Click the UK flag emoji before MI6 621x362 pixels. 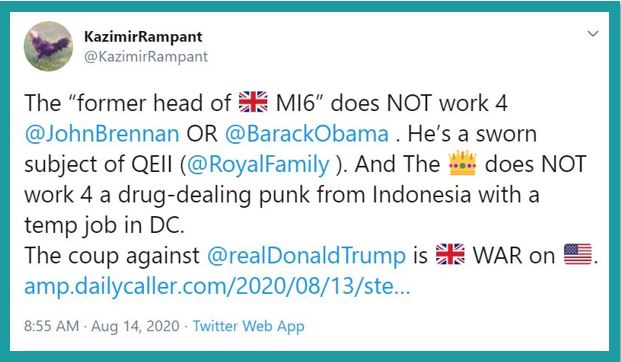pyautogui.click(x=253, y=102)
